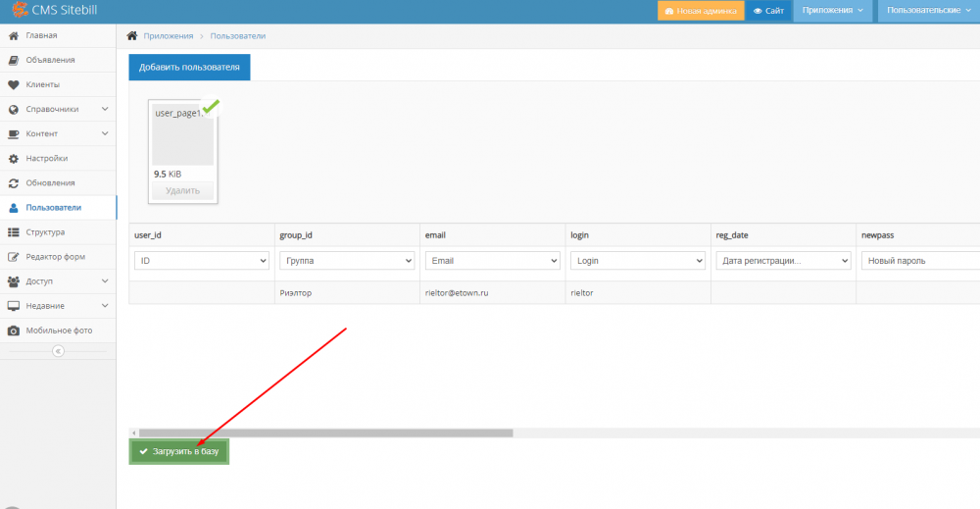980x509 pixels.
Task: Click the camera icon for Мобильное фото
Action: coord(14,331)
